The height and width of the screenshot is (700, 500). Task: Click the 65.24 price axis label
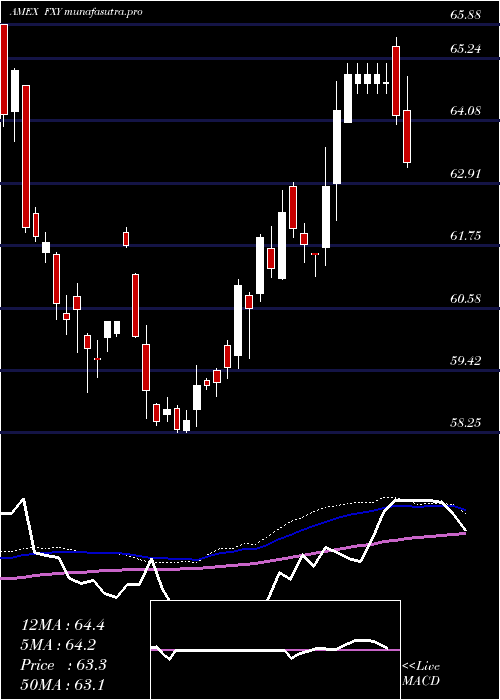465,49
